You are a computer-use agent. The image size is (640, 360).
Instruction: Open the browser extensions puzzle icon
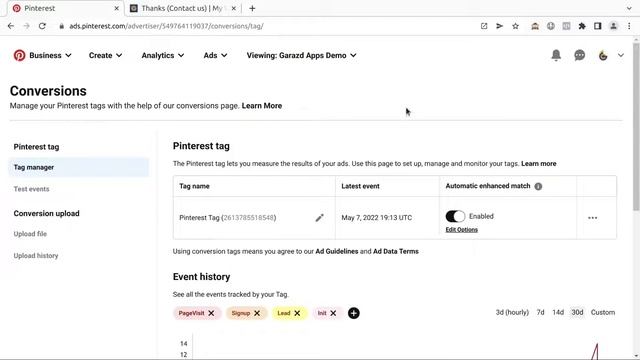tap(582, 26)
